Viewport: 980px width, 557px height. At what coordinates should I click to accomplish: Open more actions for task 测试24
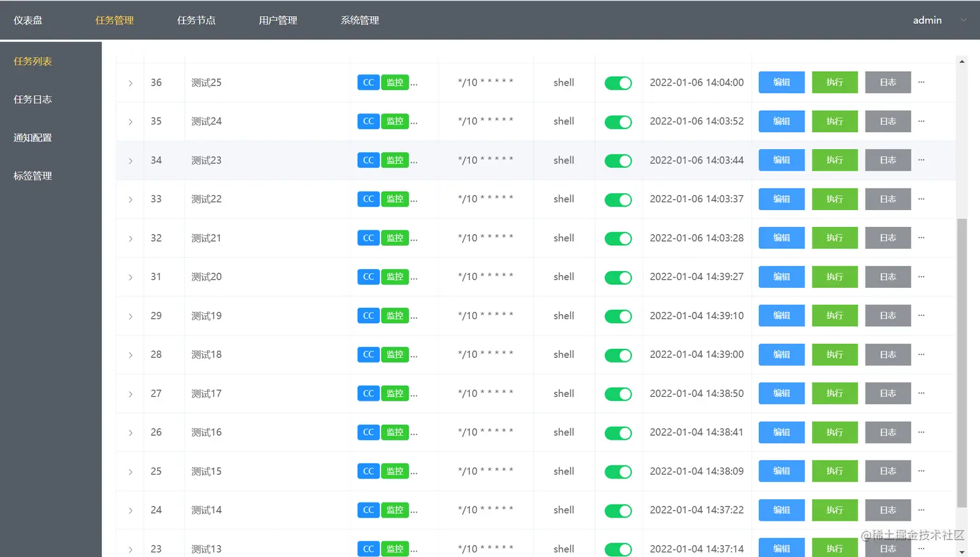921,121
